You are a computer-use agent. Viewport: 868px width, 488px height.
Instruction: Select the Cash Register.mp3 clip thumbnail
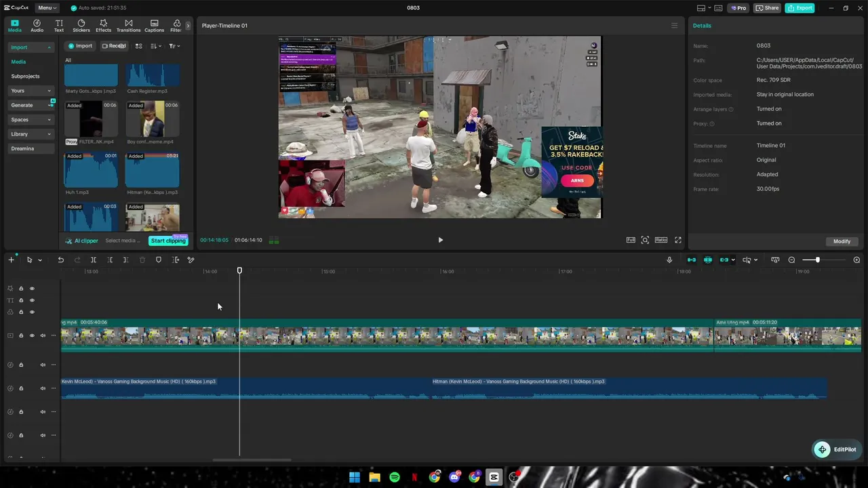tap(153, 76)
